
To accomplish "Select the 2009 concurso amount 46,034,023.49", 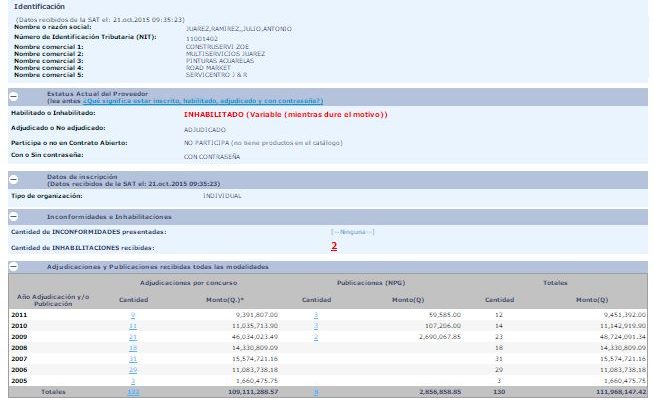I will tap(255, 337).
